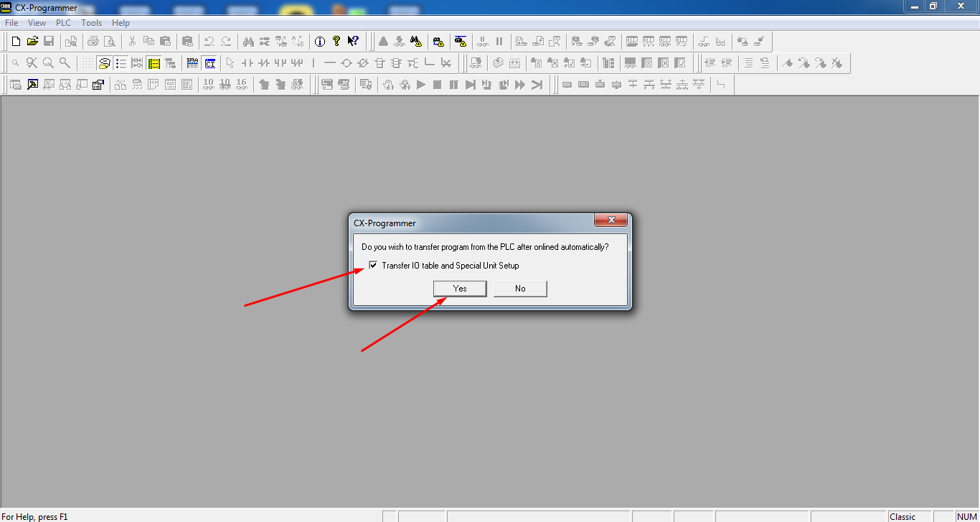Click the Copy icon
The width and height of the screenshot is (980, 522).
(x=149, y=41)
